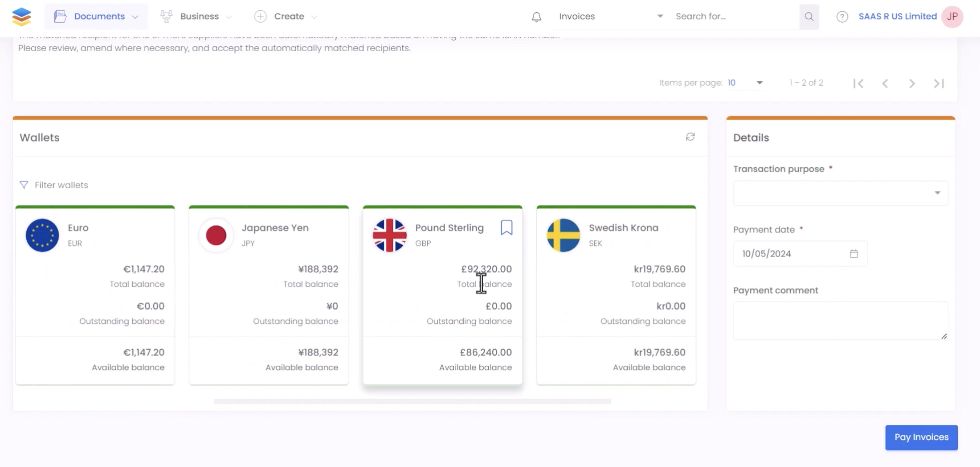Select the Japanese Yen wallet flag
The width and height of the screenshot is (980, 467).
click(216, 235)
